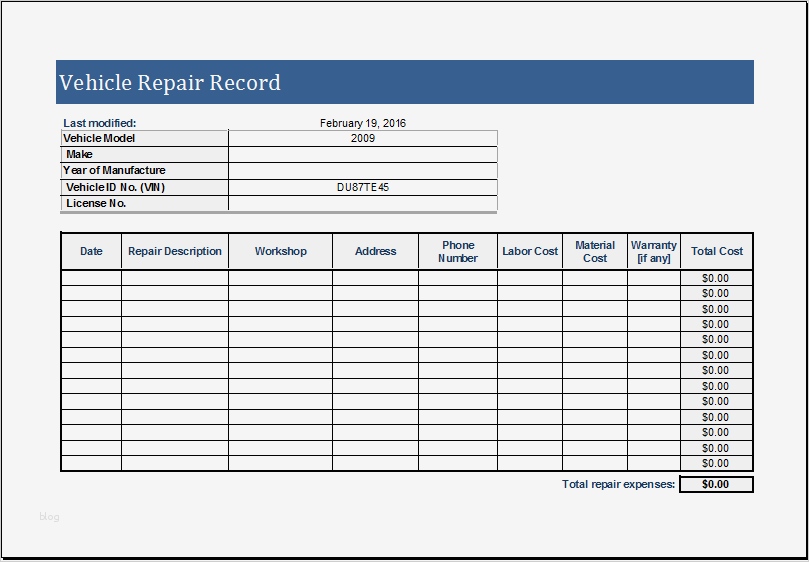Click the Workshop column header
Screen dimensions: 809x562
(281, 251)
